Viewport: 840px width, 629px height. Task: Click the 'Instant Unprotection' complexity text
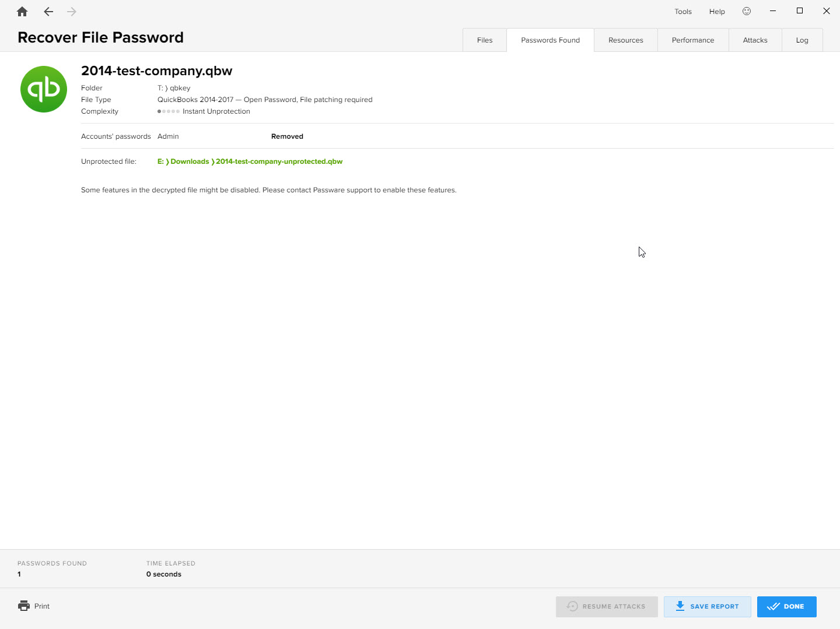216,111
